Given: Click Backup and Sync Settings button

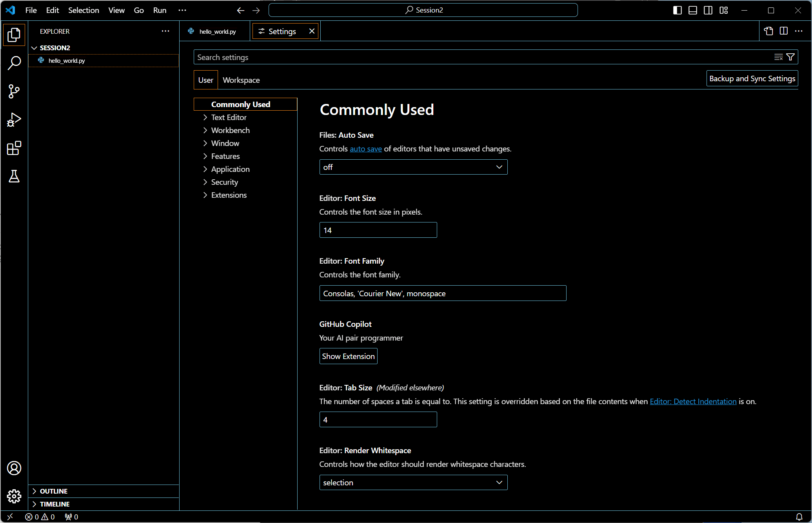Looking at the screenshot, I should [752, 78].
